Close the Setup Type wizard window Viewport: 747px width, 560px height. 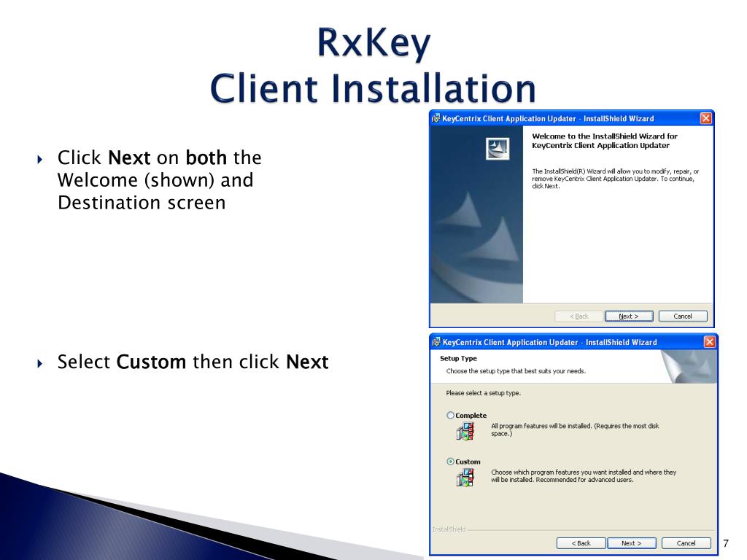point(709,342)
